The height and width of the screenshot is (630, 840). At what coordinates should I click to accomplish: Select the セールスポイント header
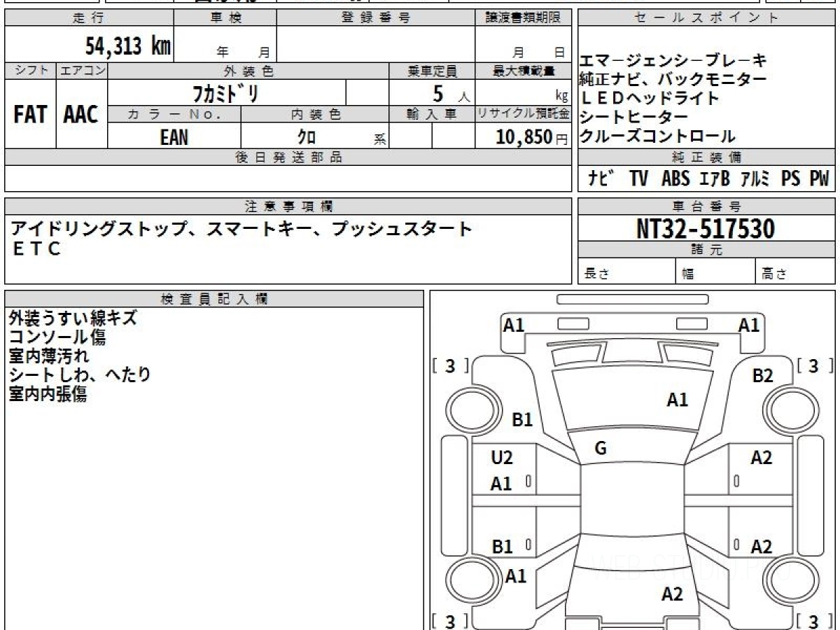[x=706, y=18]
